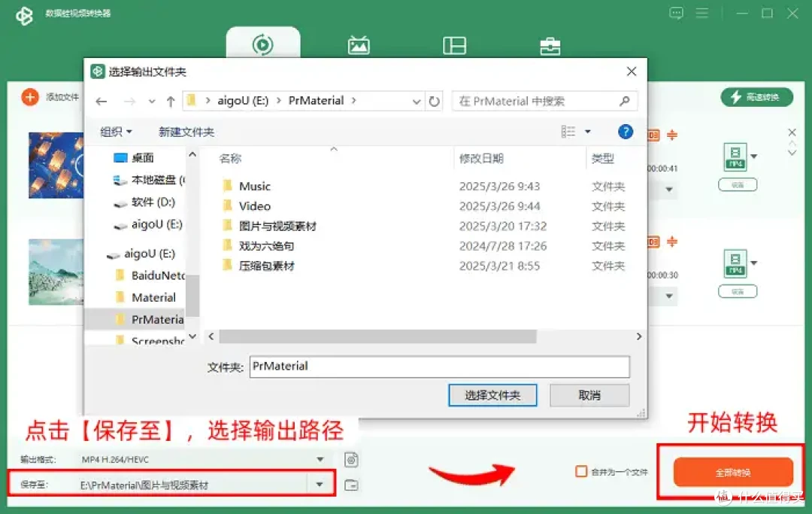Image resolution: width=812 pixels, height=514 pixels.
Task: Click aigoU (E:) in the address breadcrumb
Action: tap(243, 101)
